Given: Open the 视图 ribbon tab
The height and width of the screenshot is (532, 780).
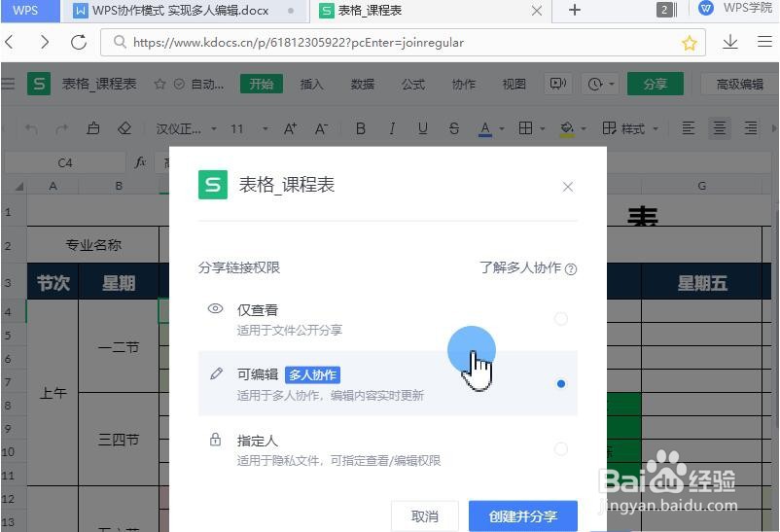Looking at the screenshot, I should click(514, 84).
